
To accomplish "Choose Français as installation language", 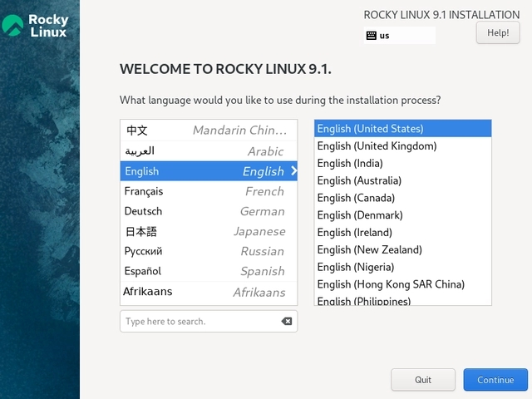I will (x=208, y=191).
